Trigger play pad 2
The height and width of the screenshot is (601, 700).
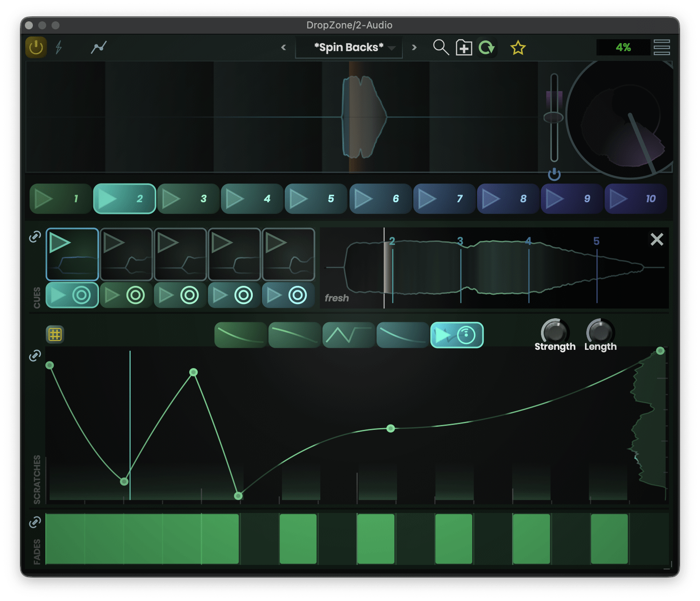124,199
